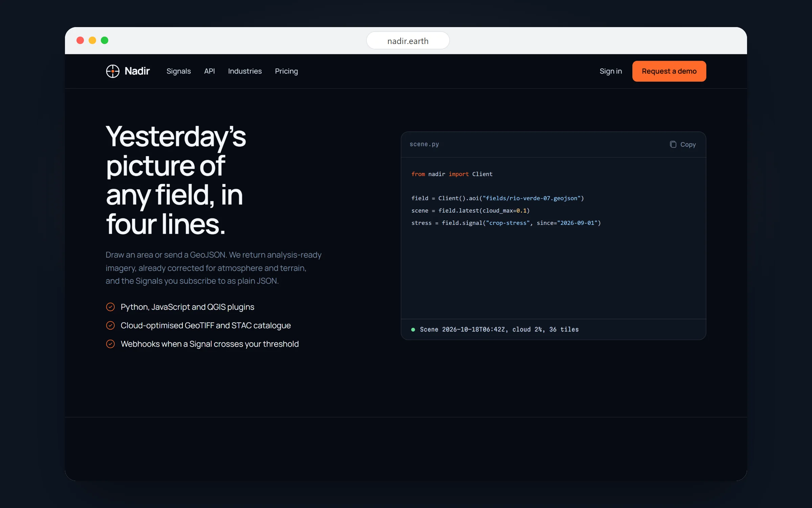Click the Nadir crosshair logo icon
The width and height of the screenshot is (812, 508).
coord(113,71)
